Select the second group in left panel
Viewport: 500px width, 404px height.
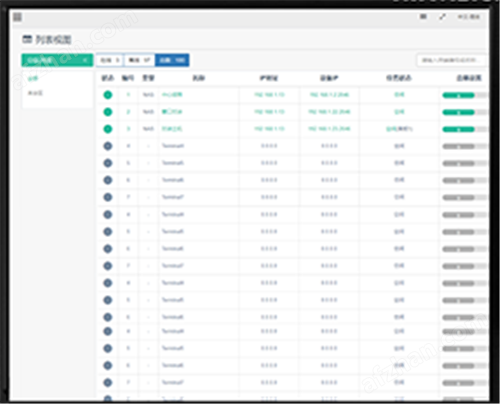[x=35, y=93]
